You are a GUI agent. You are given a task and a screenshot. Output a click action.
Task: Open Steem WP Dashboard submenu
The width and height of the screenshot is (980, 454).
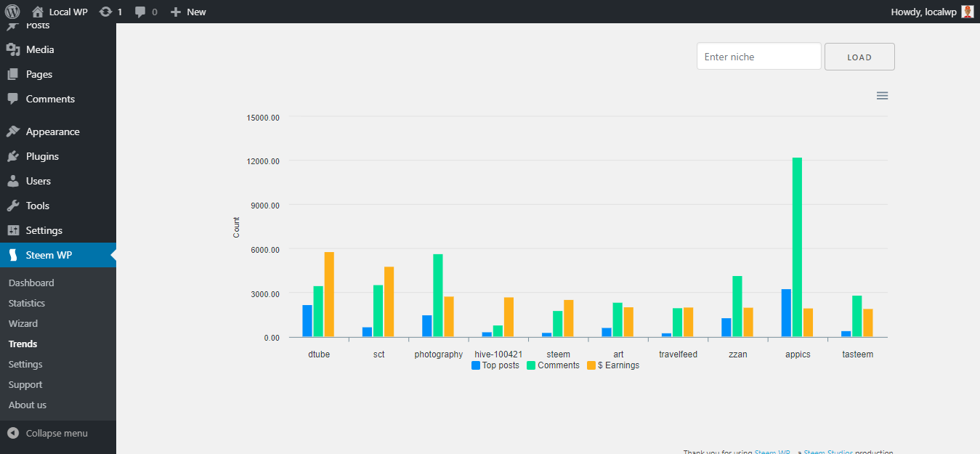pos(31,283)
